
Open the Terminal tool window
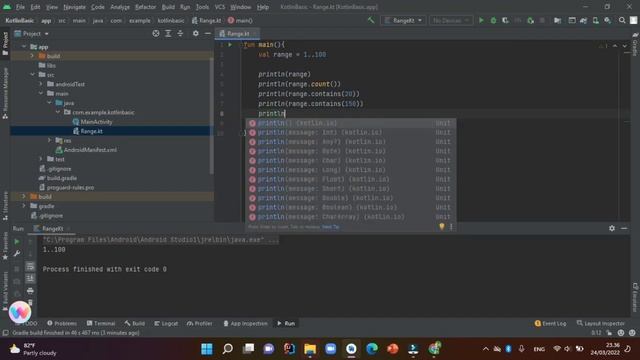(101, 323)
